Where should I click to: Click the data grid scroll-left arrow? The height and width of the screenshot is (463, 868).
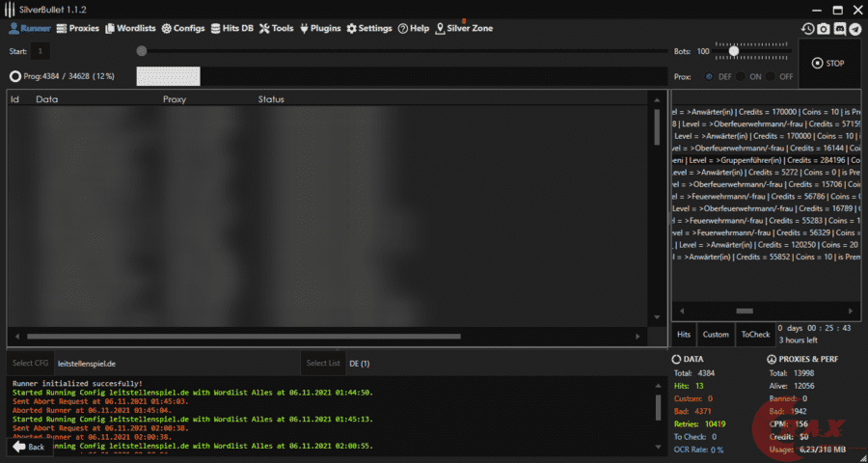(17, 337)
